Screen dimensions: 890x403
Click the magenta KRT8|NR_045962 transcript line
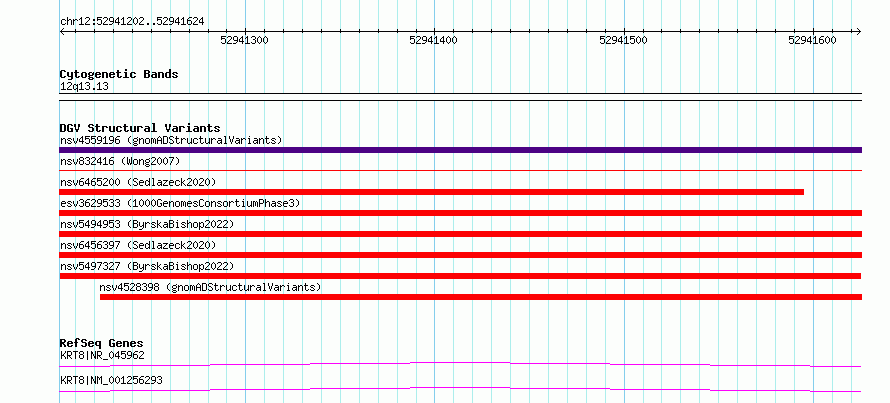point(460,364)
